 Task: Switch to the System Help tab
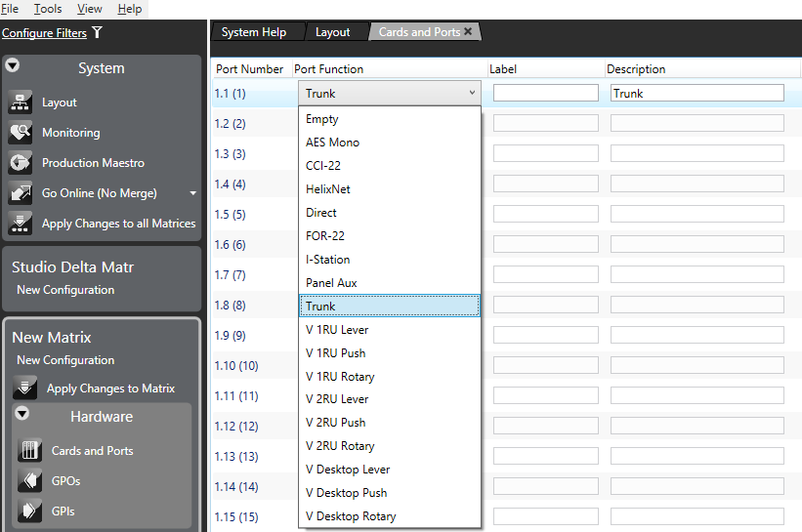tap(254, 32)
